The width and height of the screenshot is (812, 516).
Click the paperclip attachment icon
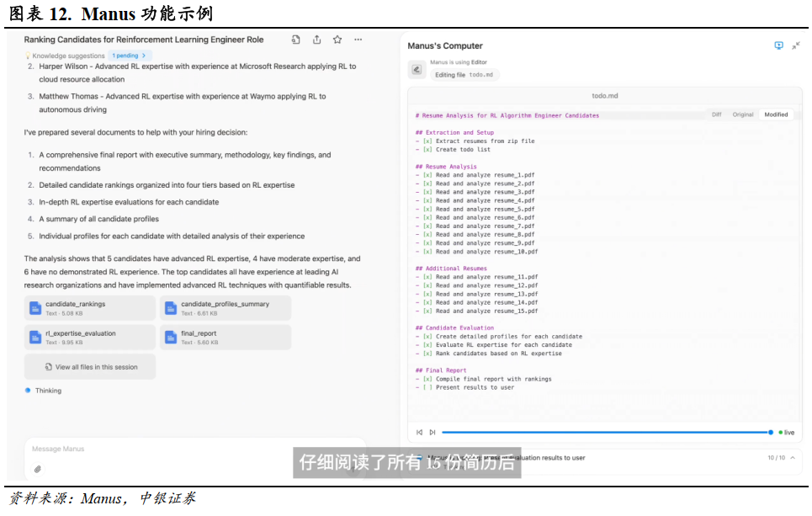(x=37, y=469)
